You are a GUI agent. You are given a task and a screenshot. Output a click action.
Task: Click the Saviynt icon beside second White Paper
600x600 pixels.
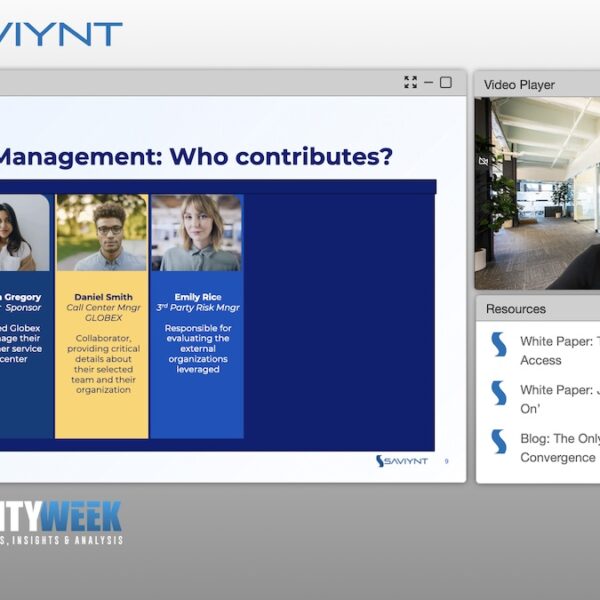tap(498, 393)
